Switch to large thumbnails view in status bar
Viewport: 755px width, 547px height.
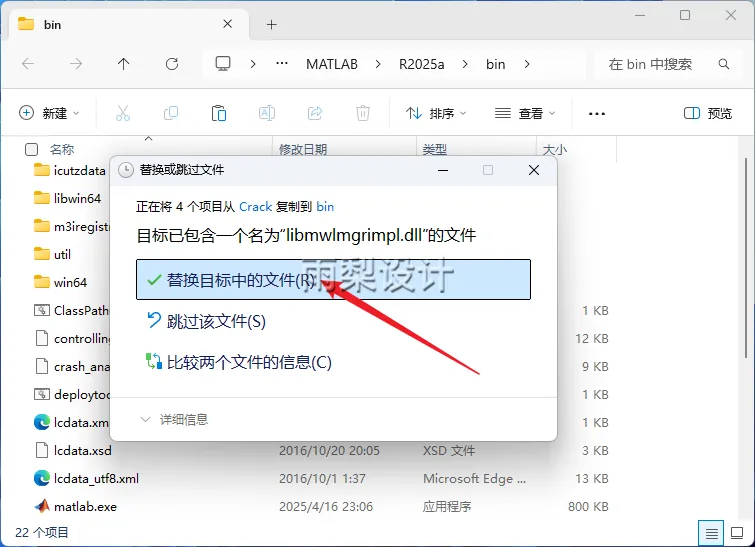(737, 533)
